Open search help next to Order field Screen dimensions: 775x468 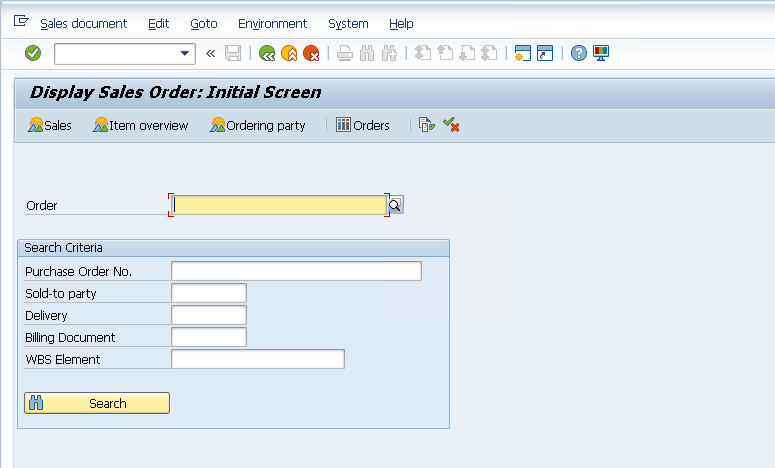[395, 205]
